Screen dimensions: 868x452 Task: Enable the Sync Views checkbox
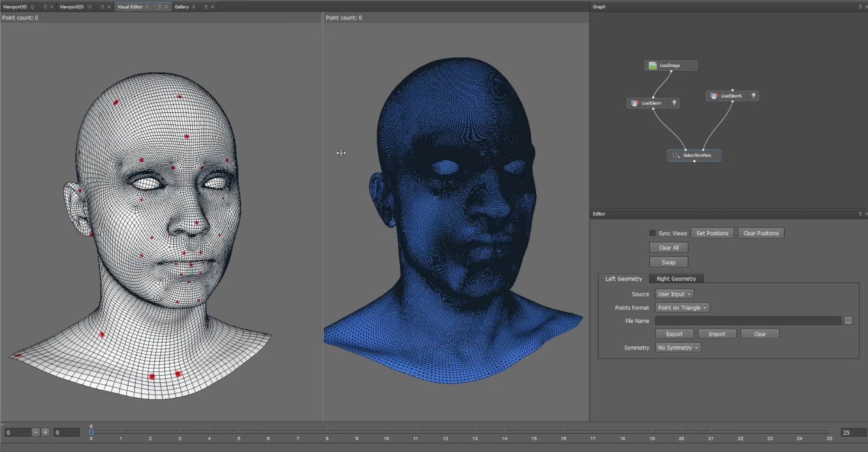[652, 233]
